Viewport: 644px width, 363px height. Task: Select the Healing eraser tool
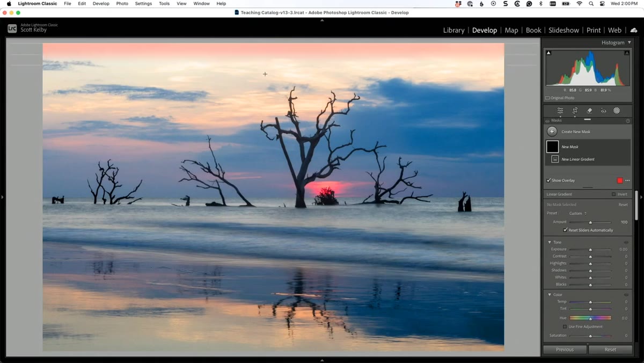(x=589, y=111)
